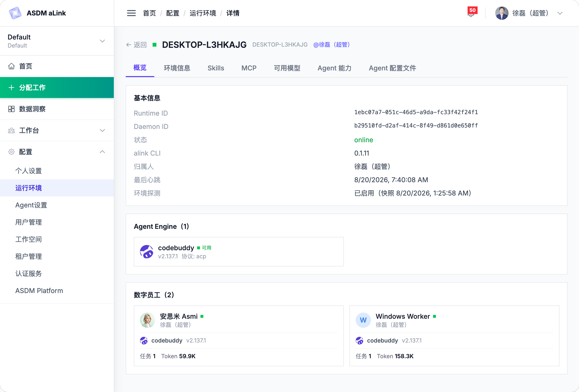Viewport: 579px width, 392px height.
Task: Switch to the Skills tab
Action: pos(216,68)
